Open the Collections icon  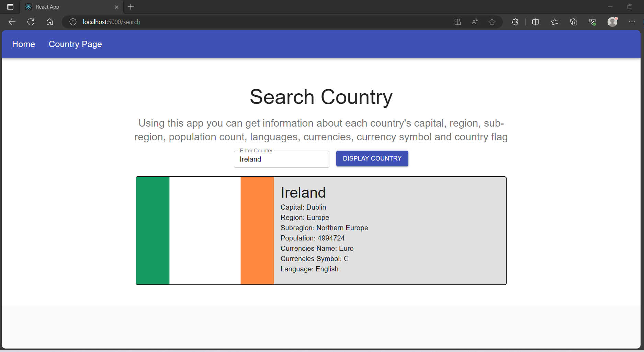[573, 22]
